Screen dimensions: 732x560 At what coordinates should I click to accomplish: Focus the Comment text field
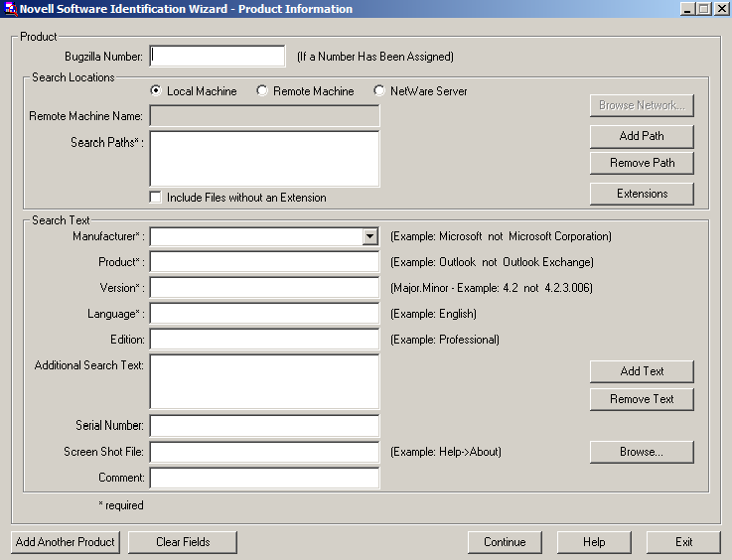click(x=265, y=478)
